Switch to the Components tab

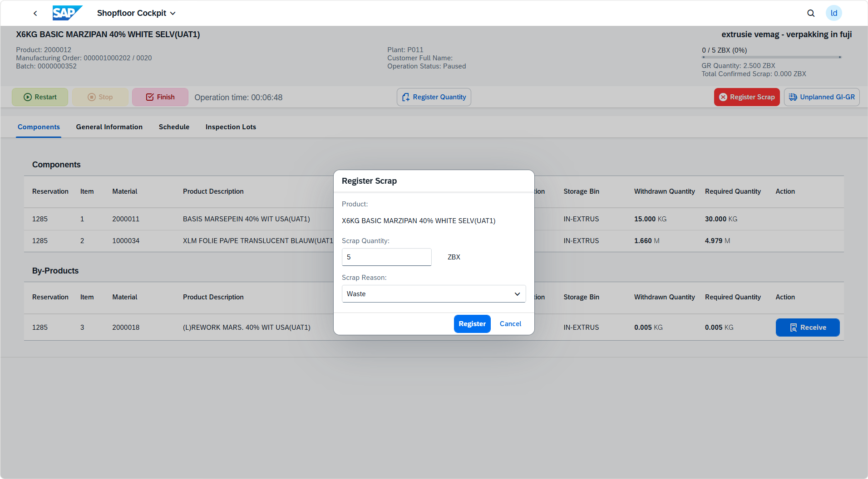tap(39, 127)
